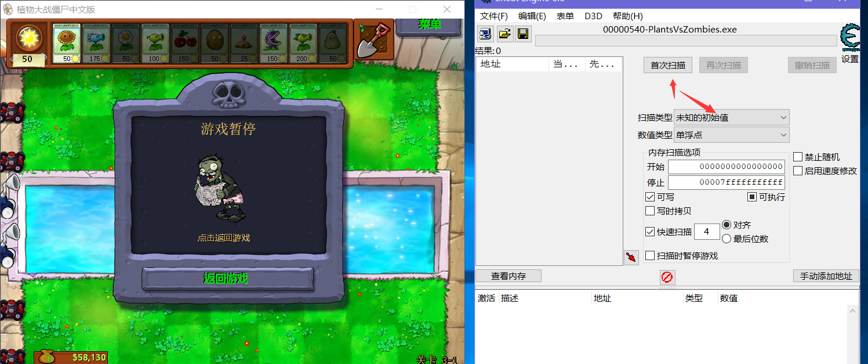Open the 文件(F) menu
Screen dimensions: 868x364
(494, 16)
